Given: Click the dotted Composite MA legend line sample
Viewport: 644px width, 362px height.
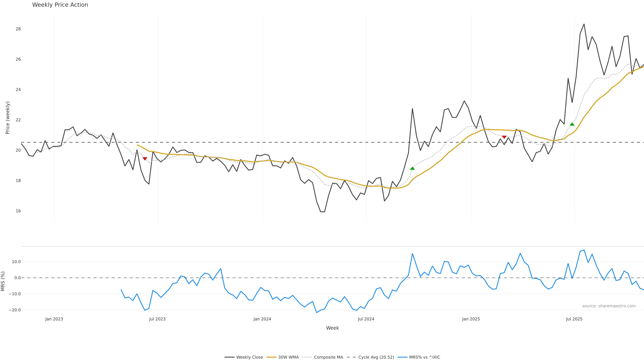Looking at the screenshot, I should (307, 357).
